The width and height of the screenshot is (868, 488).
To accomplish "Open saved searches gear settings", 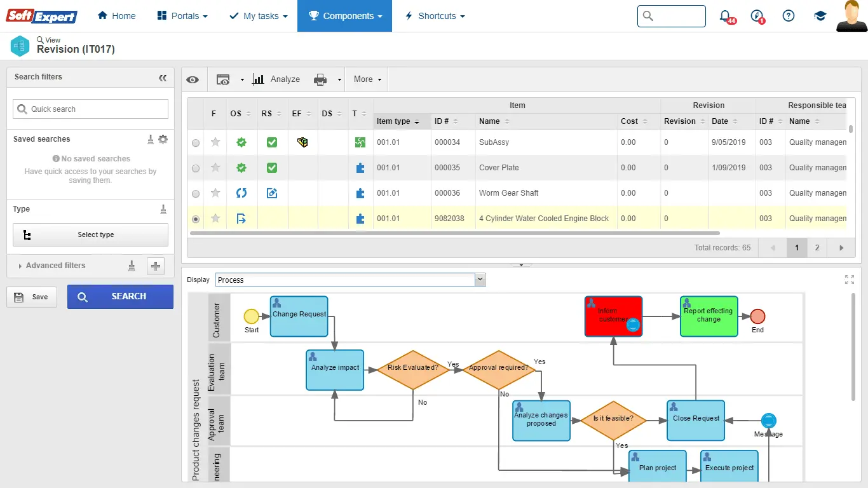I will [x=163, y=139].
